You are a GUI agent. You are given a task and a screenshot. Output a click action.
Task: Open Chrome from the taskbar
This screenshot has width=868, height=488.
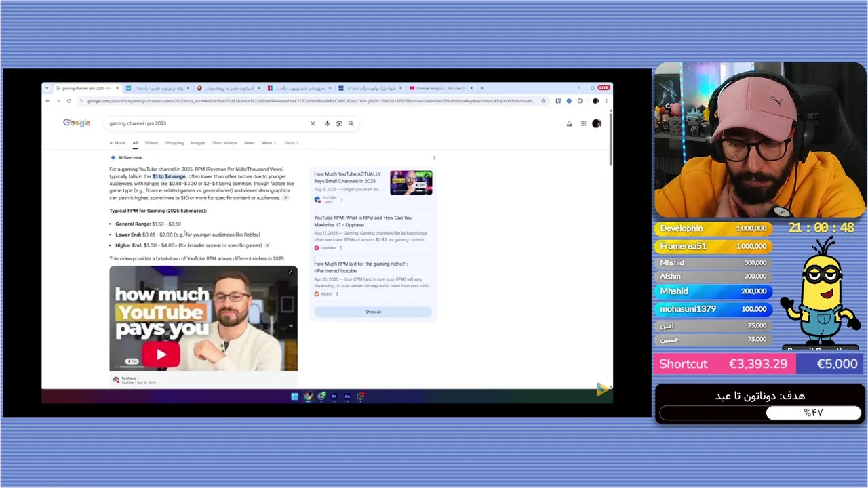point(308,396)
